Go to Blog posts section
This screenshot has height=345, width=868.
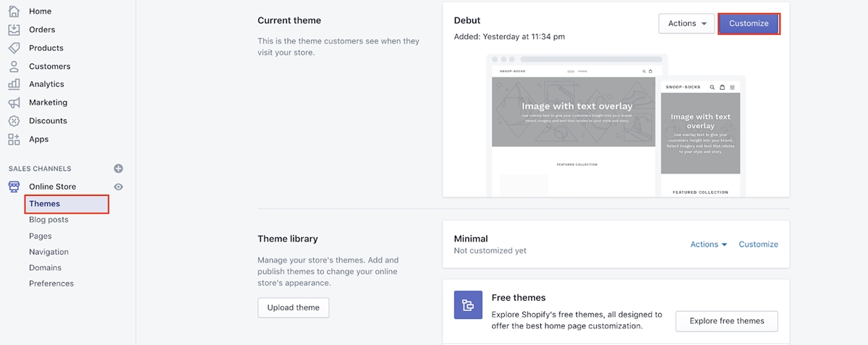[x=48, y=220]
